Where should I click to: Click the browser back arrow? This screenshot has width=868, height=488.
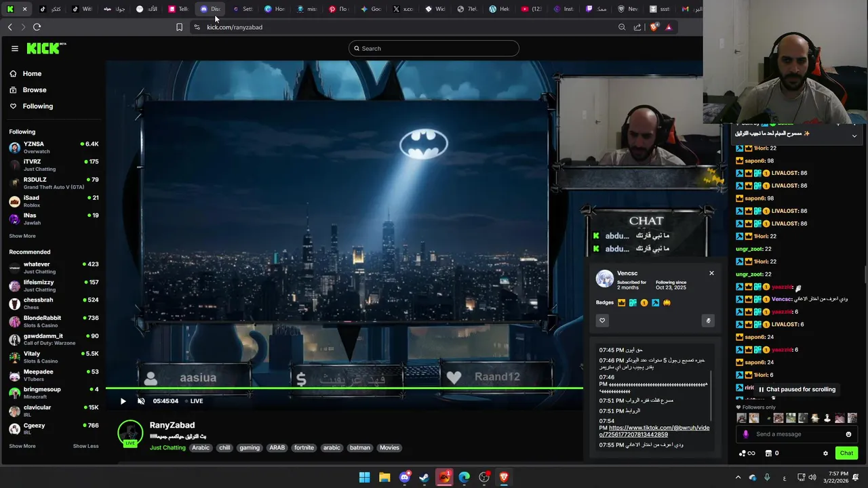pyautogui.click(x=10, y=27)
